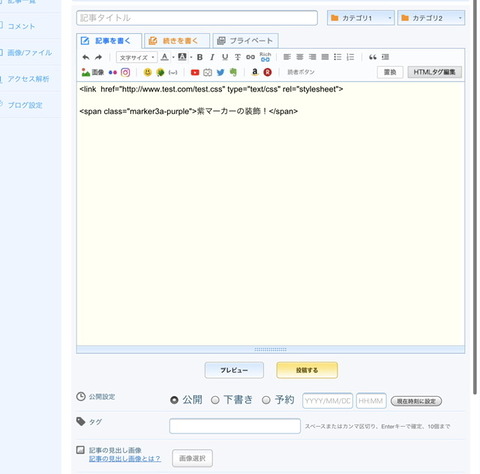480x474 pixels.
Task: Click the indent icon after blockquote
Action: (x=385, y=57)
